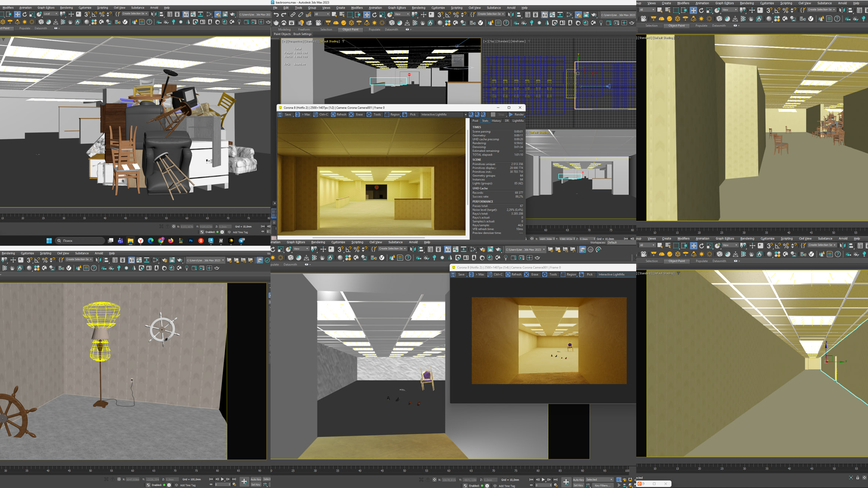The width and height of the screenshot is (868, 488).
Task: Click Brush Settings panel button
Action: point(302,34)
